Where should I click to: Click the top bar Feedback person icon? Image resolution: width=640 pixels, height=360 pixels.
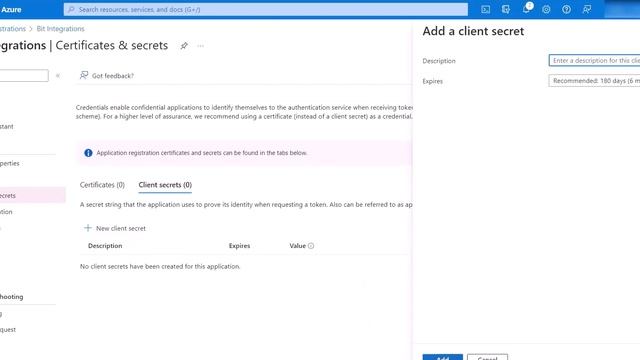point(587,9)
